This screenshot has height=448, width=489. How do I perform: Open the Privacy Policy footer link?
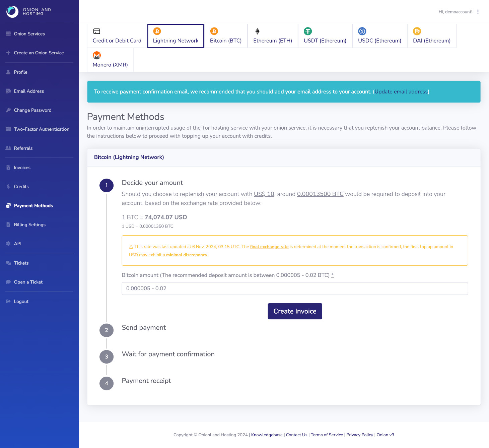tap(360, 435)
